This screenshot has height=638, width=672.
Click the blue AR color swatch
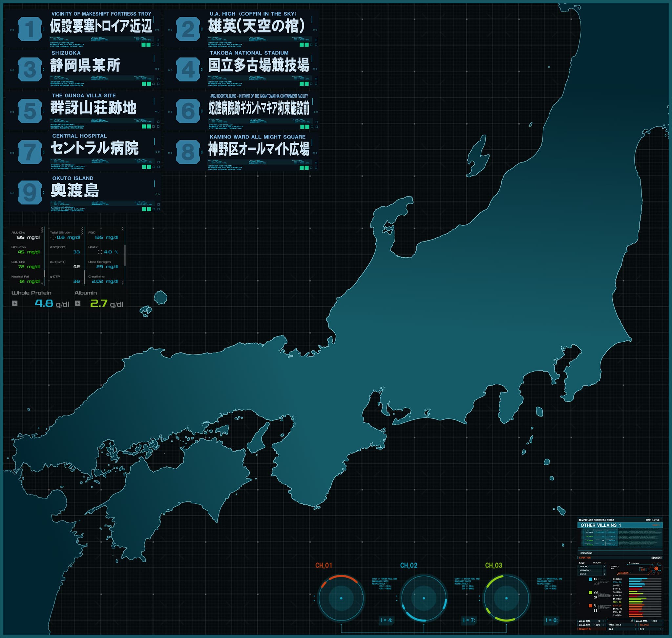click(591, 580)
